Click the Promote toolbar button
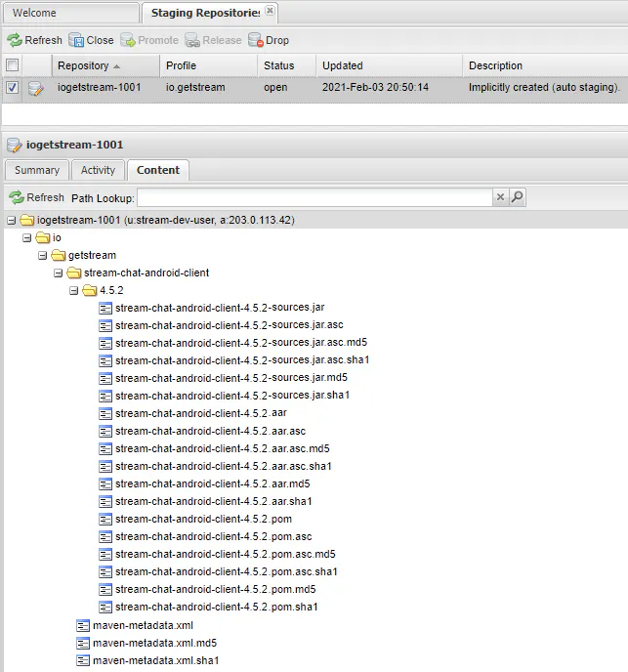The width and height of the screenshot is (628, 672). point(149,40)
